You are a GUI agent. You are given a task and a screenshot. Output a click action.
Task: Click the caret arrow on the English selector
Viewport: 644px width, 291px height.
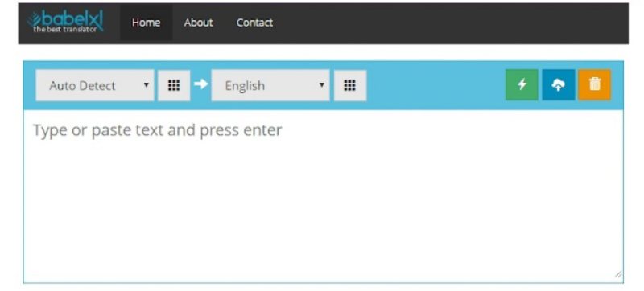(321, 85)
